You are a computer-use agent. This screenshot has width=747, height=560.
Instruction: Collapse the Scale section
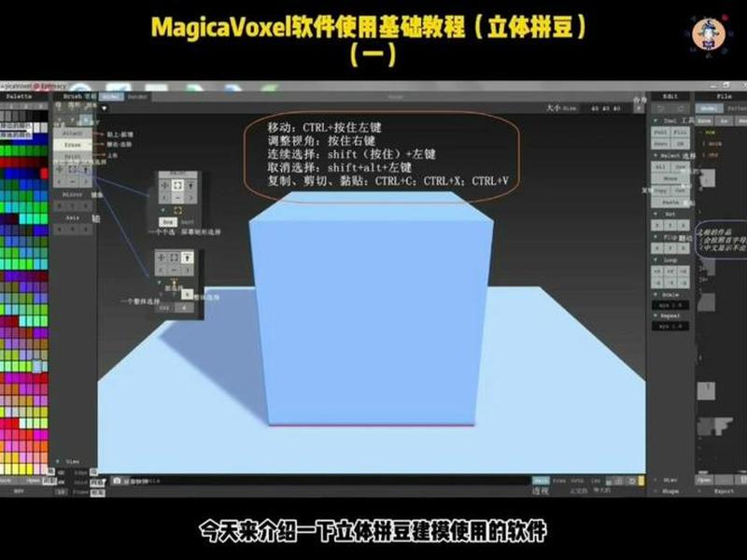(x=656, y=295)
